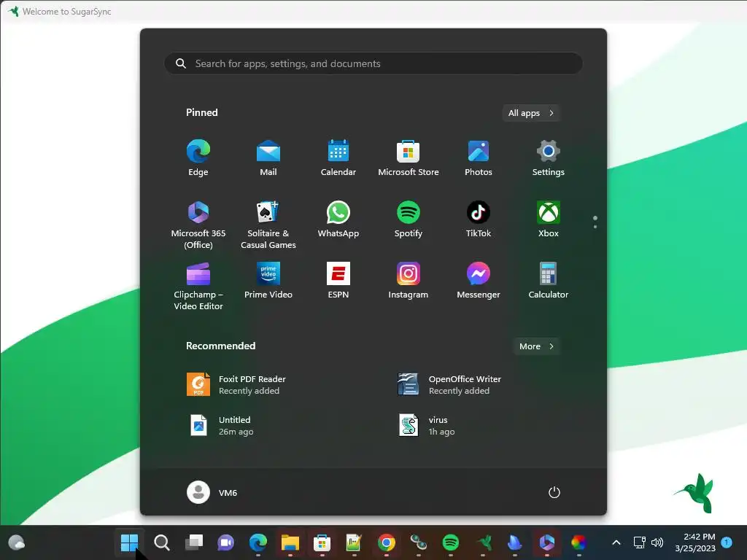747x560 pixels.
Task: Click the notification count badge
Action: click(727, 542)
